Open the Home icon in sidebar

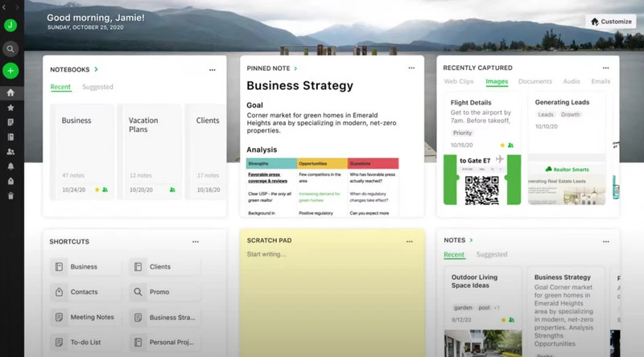pos(10,92)
